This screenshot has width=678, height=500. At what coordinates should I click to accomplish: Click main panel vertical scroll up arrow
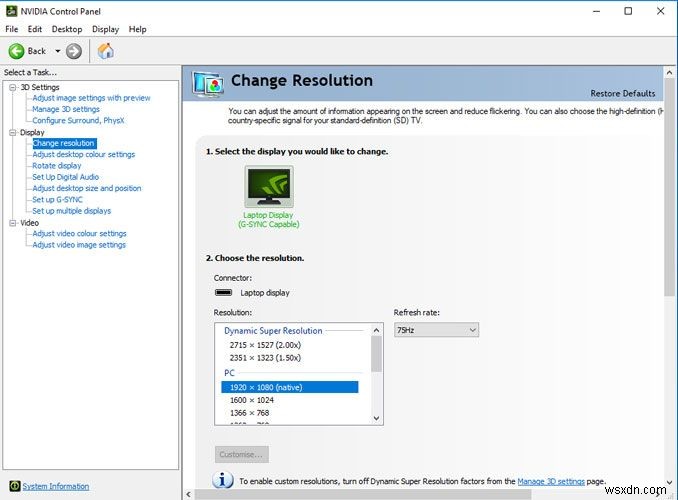tap(669, 73)
